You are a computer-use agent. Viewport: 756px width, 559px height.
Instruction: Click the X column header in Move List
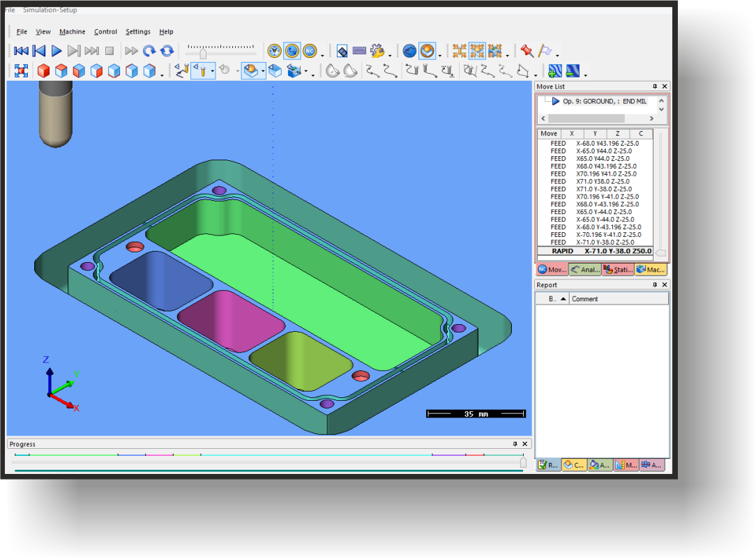(572, 133)
